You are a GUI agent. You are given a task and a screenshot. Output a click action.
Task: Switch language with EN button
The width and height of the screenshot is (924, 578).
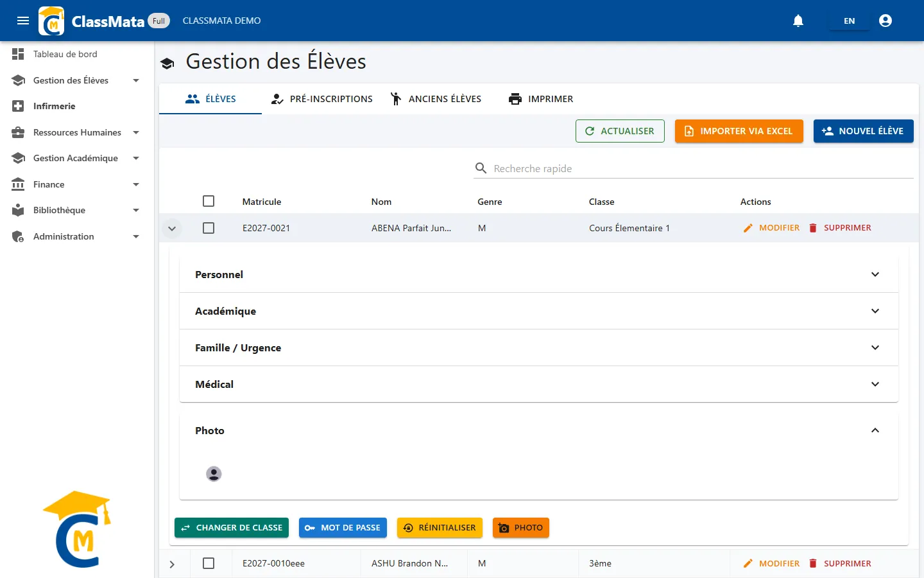(849, 21)
